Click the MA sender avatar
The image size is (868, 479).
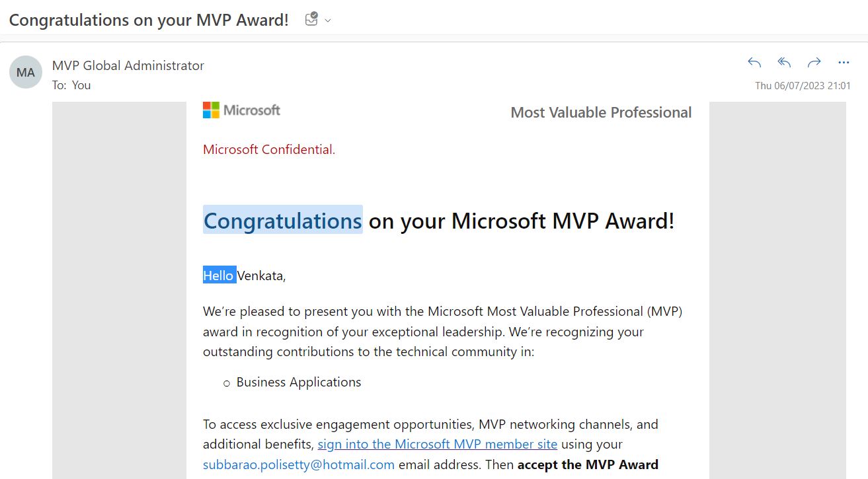(x=26, y=73)
